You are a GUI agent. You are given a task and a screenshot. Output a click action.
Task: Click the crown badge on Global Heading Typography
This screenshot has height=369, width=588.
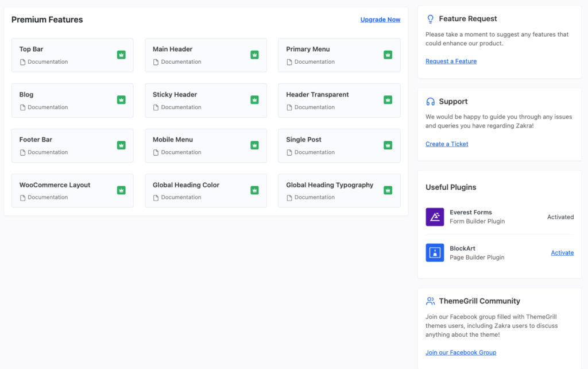pyautogui.click(x=388, y=190)
